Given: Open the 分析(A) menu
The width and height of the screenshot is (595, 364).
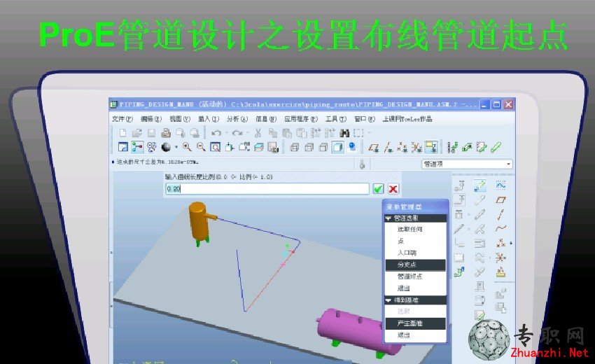Looking at the screenshot, I should tap(237, 119).
